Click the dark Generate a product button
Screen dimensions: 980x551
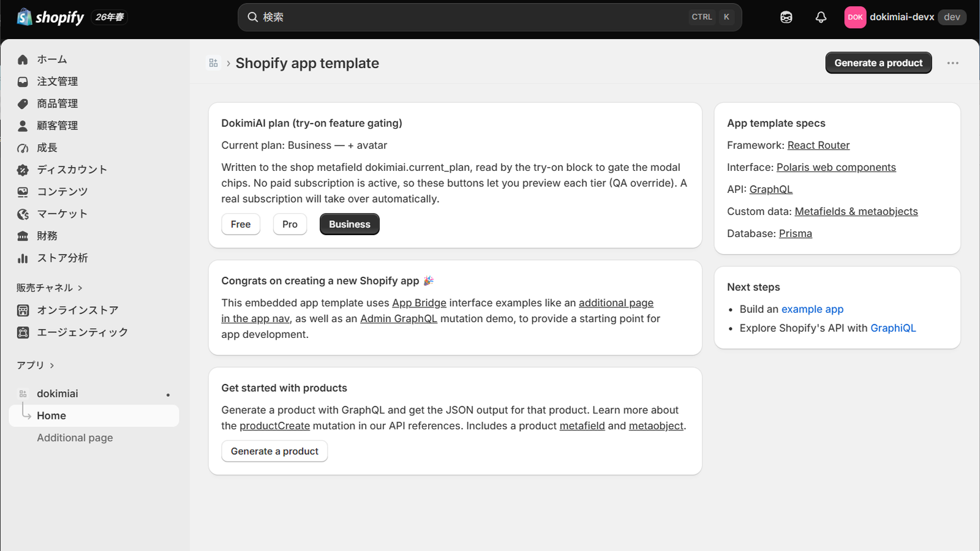[x=878, y=63]
